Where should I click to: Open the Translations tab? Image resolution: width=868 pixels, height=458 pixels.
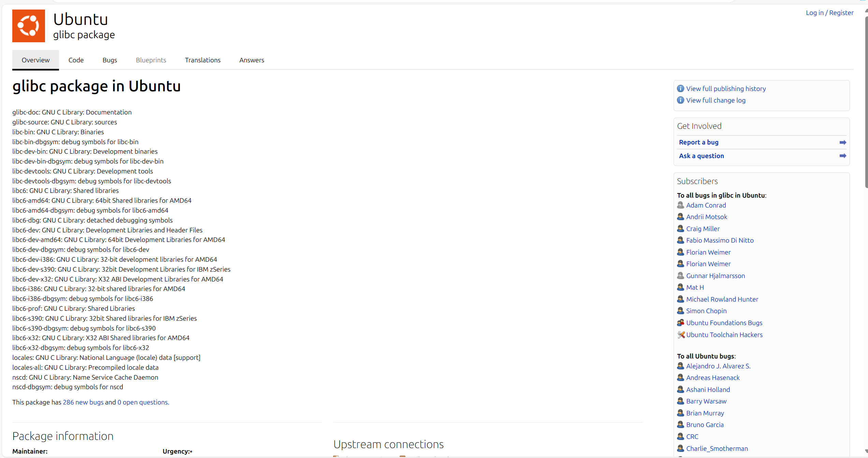tap(203, 60)
